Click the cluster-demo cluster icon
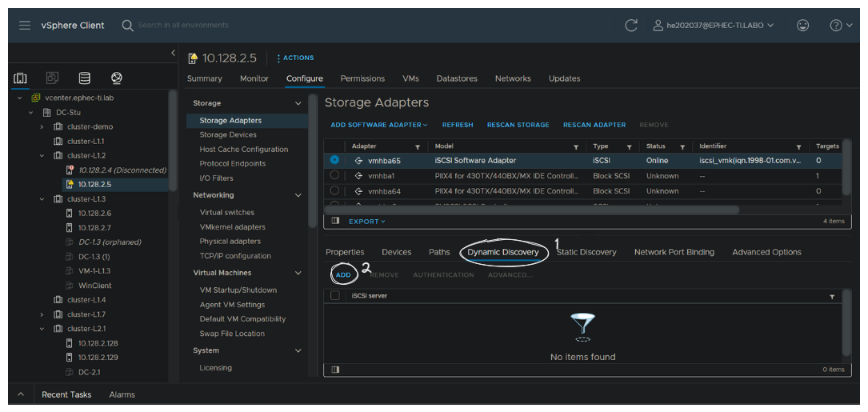868x412 pixels. click(58, 127)
